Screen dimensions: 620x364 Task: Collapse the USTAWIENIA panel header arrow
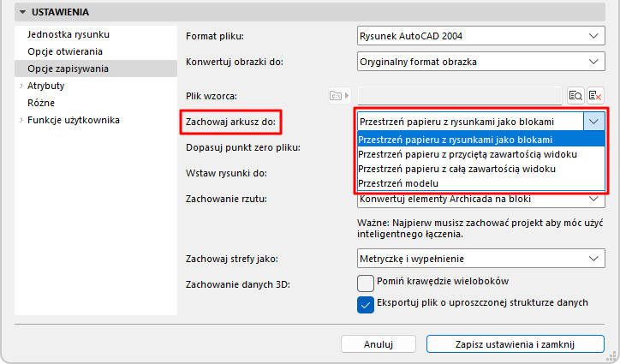(x=22, y=13)
